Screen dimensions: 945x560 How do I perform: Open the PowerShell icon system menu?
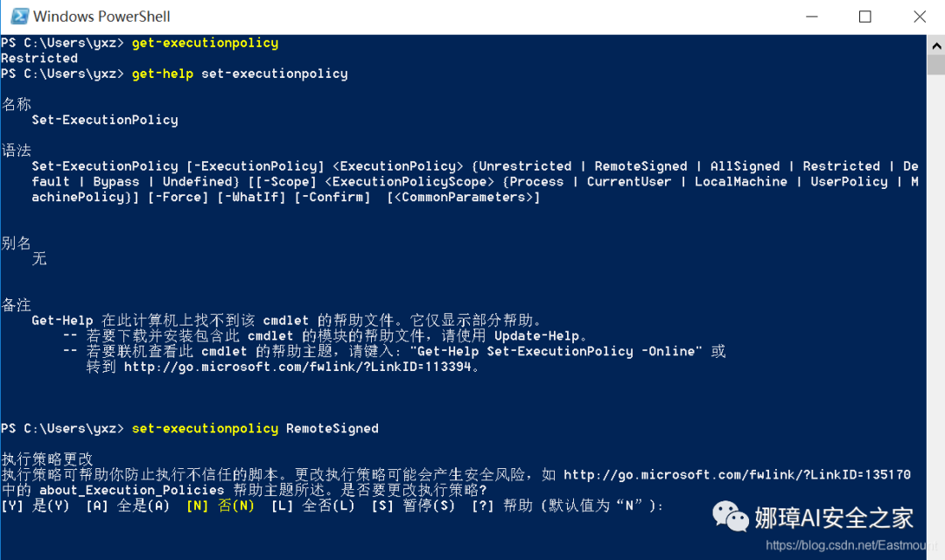click(x=20, y=17)
